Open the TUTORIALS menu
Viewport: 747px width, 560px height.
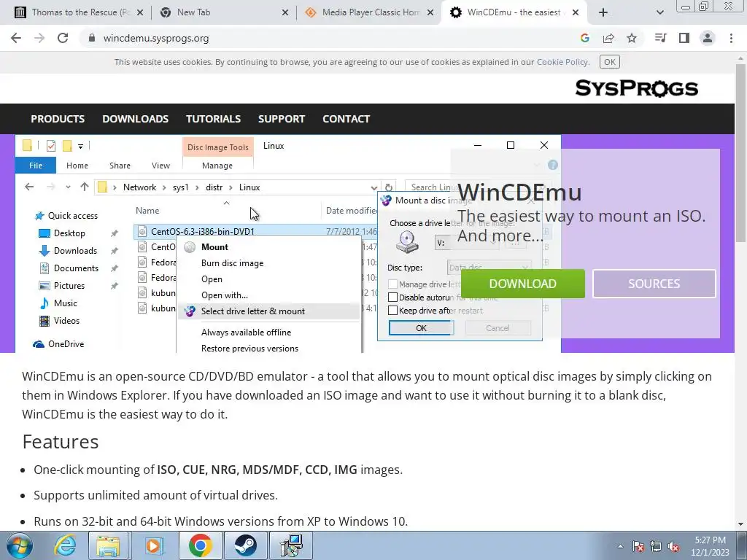213,119
